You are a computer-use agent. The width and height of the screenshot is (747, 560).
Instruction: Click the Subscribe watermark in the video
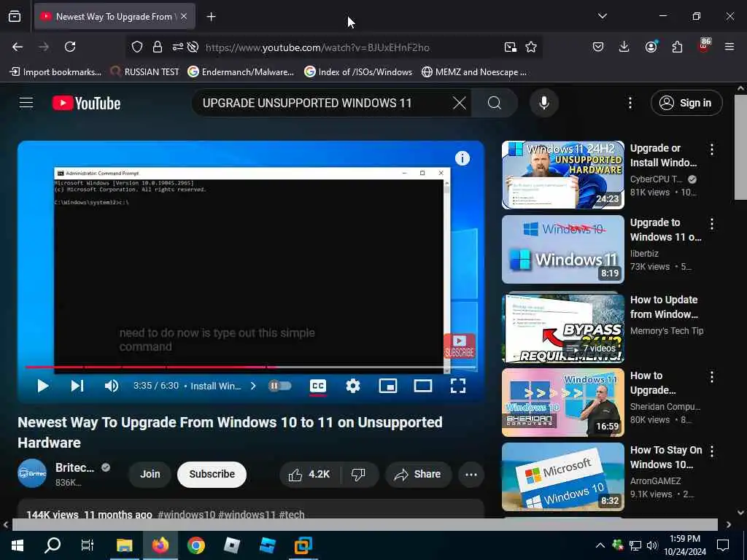coord(460,346)
